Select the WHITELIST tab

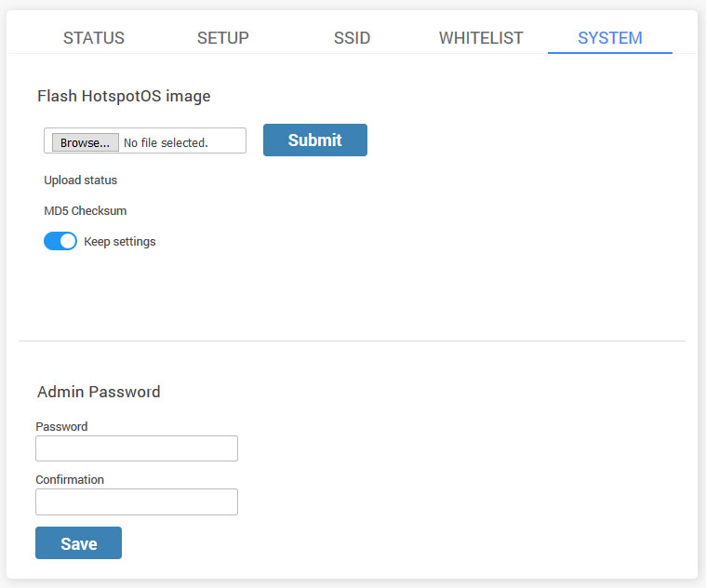(481, 38)
